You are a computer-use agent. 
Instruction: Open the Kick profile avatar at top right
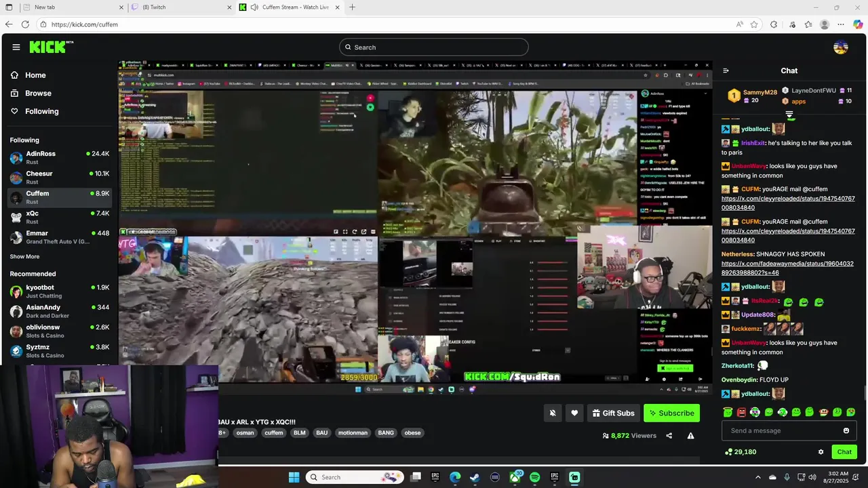840,47
